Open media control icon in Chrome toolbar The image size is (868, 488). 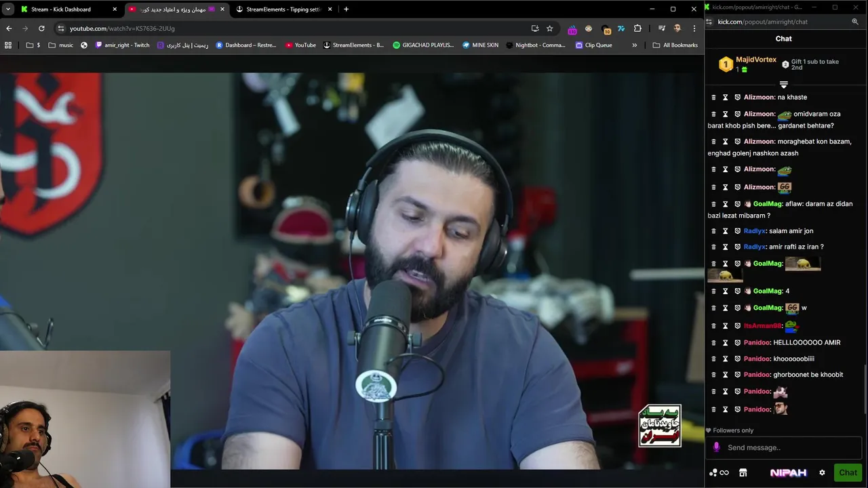(661, 28)
